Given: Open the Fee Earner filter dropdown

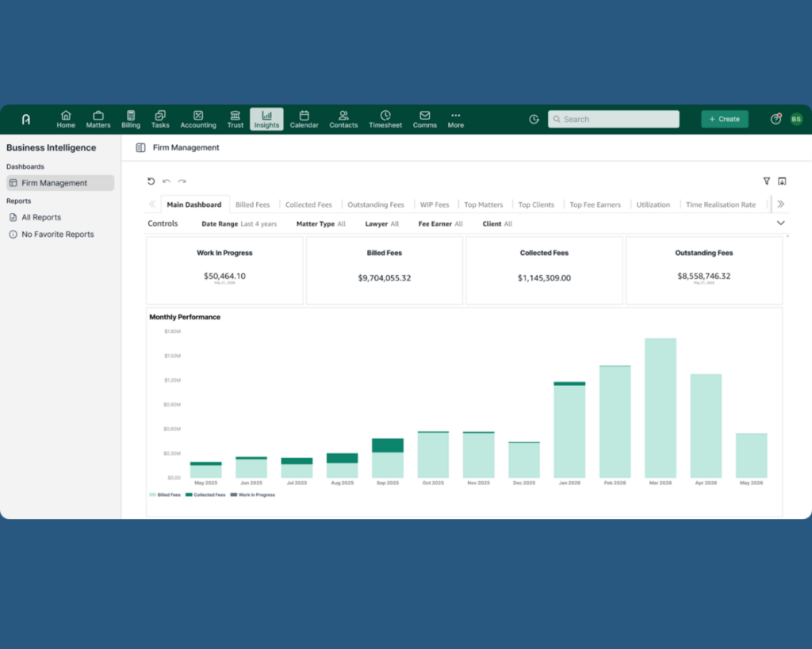Looking at the screenshot, I should pos(441,224).
